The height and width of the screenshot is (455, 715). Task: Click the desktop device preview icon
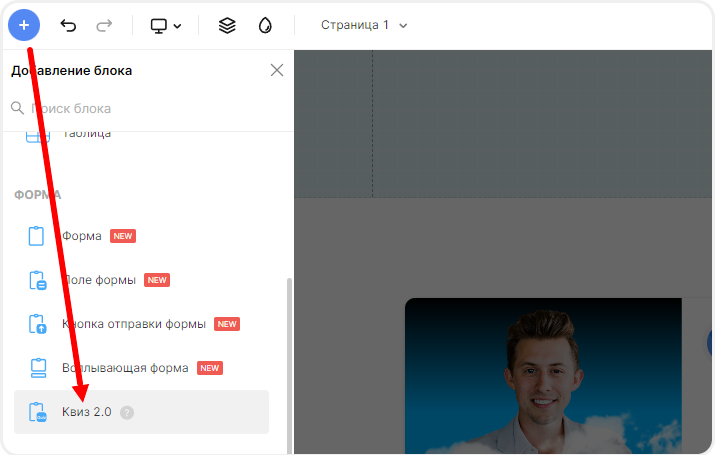[159, 25]
